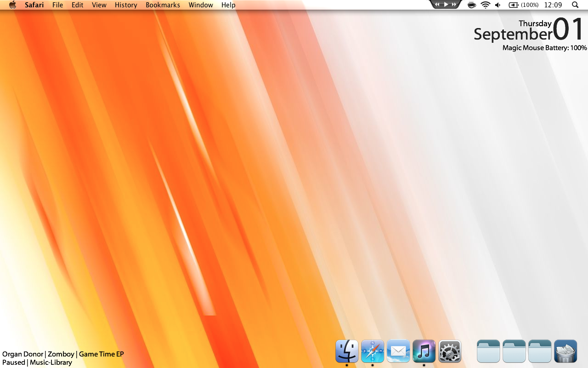This screenshot has width=588, height=368.
Task: Open the Bookmarks menu
Action: click(x=163, y=5)
